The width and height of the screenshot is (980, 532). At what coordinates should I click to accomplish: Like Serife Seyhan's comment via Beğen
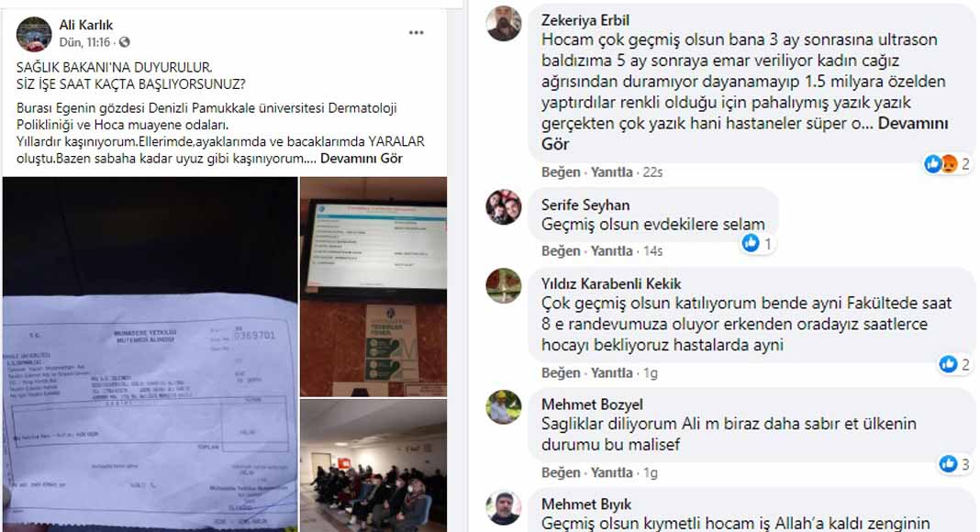561,251
